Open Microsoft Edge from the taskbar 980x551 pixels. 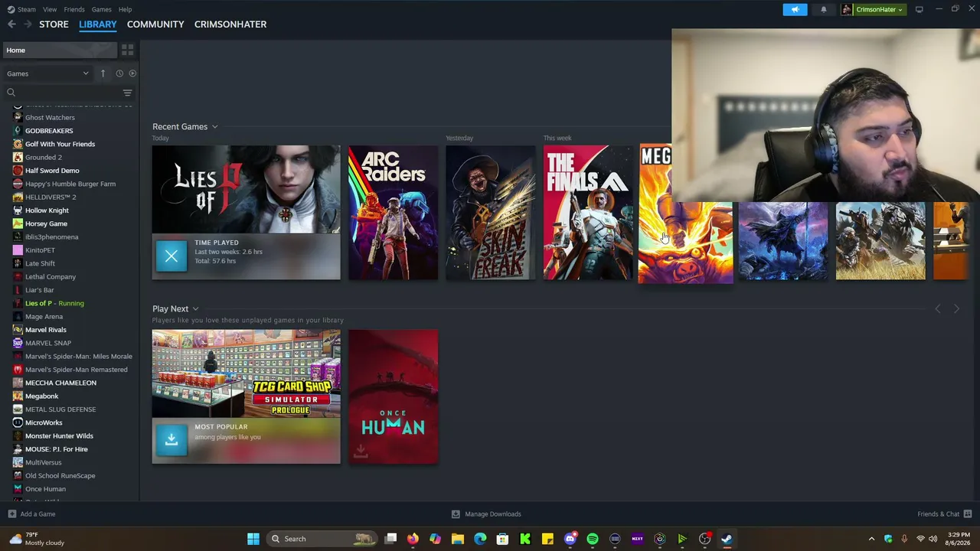(x=480, y=539)
